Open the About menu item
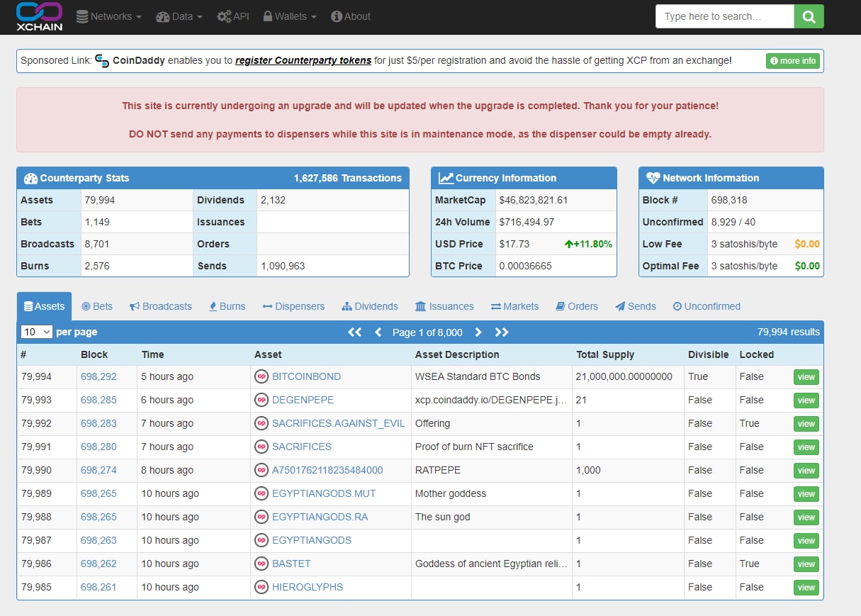Viewport: 861px width, 616px height. tap(351, 16)
